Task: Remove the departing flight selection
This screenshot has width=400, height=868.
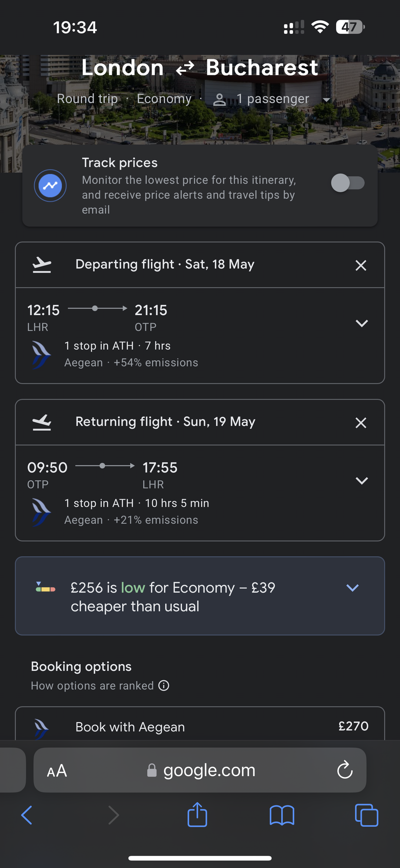Action: point(361,265)
